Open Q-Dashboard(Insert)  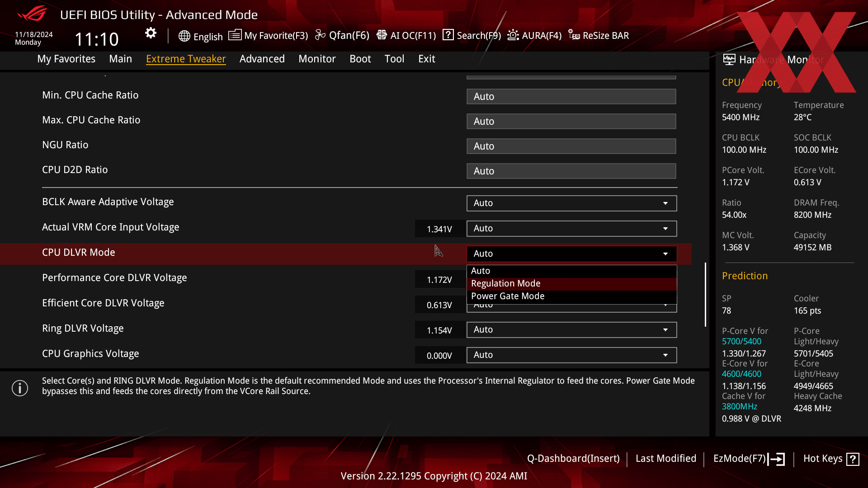[x=573, y=459]
